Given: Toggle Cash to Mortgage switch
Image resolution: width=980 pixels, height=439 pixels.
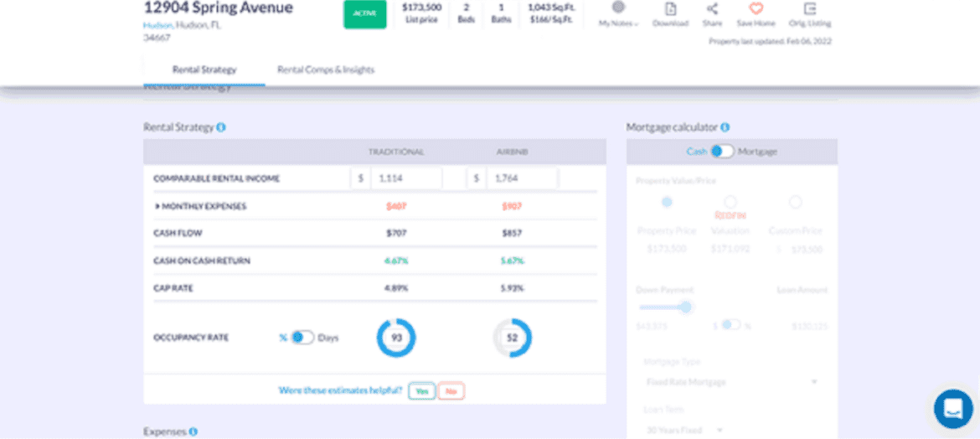Looking at the screenshot, I should coord(722,152).
